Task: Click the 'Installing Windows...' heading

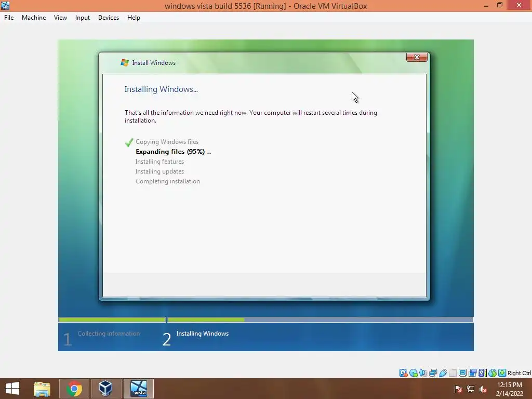Action: pos(161,89)
